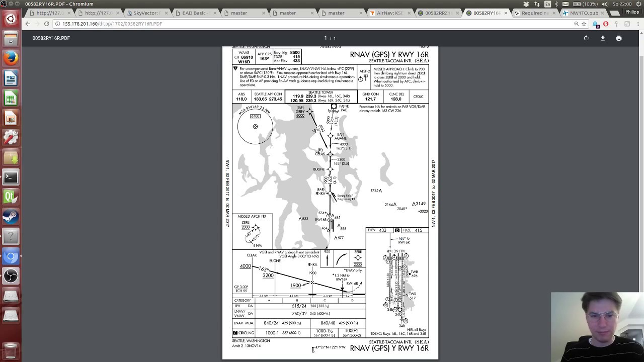Open zoom indicator in address bar
The height and width of the screenshot is (362, 644).
577,24
